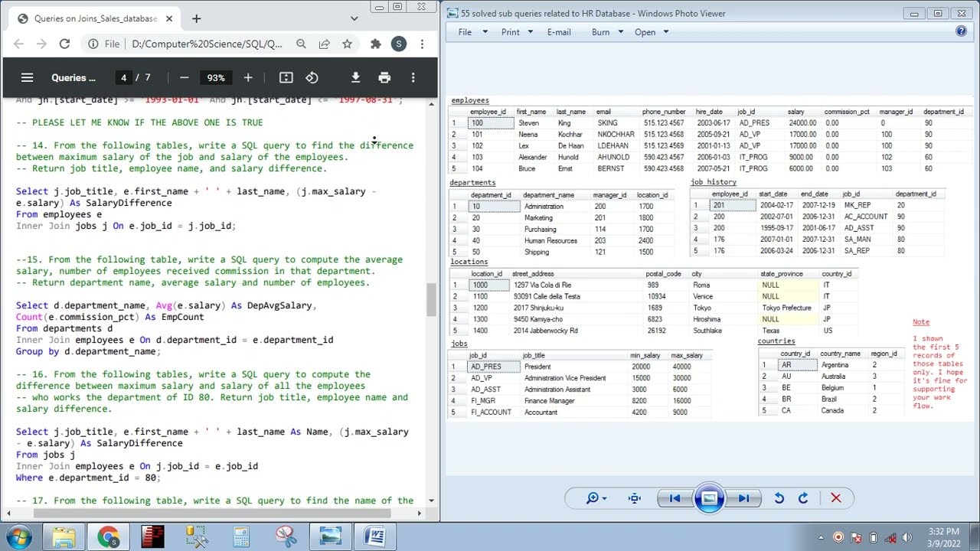The width and height of the screenshot is (980, 551).
Task: Open new Chrome tab
Action: [196, 18]
